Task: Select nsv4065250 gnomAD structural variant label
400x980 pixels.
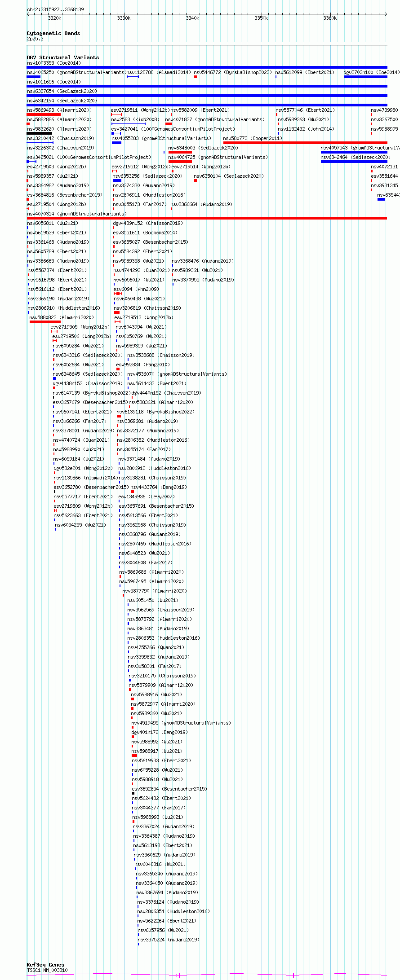Action: [76, 72]
